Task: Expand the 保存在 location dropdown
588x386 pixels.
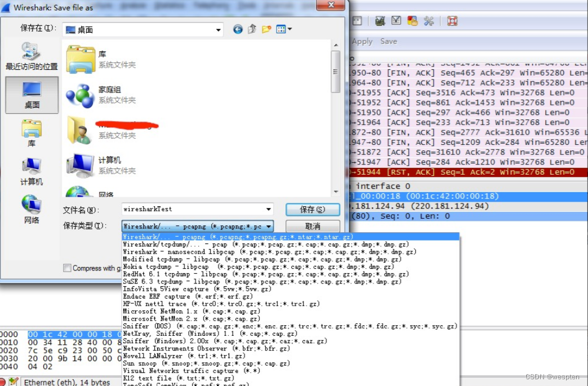Action: point(219,30)
